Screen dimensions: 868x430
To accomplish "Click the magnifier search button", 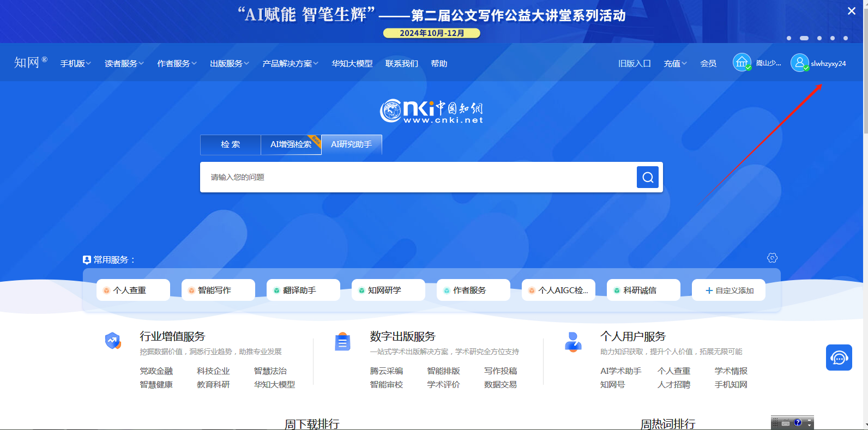I will 648,177.
